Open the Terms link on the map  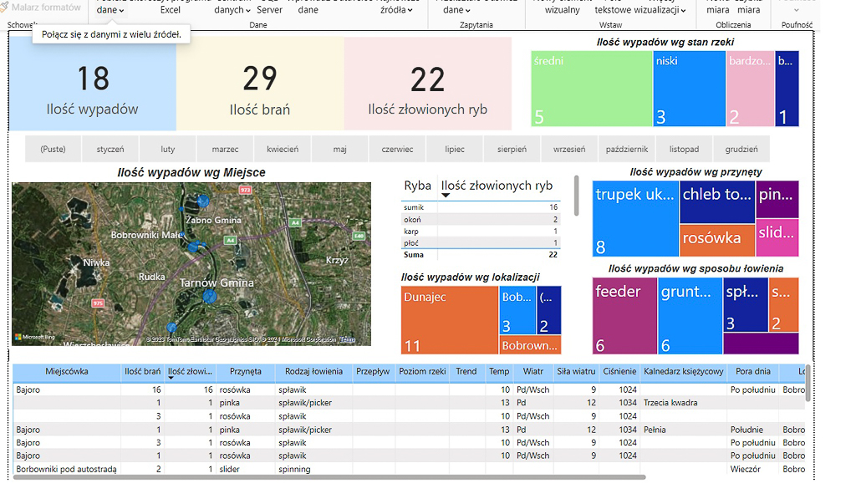[348, 339]
